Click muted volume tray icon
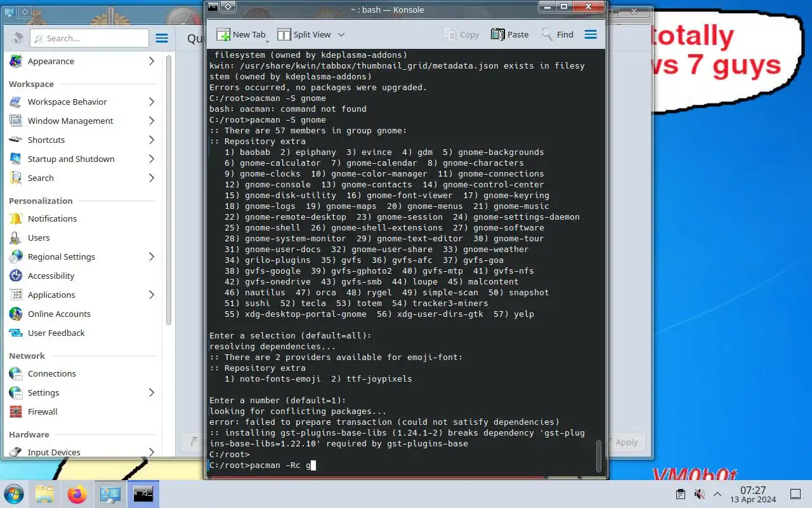This screenshot has height=508, width=812. point(699,494)
